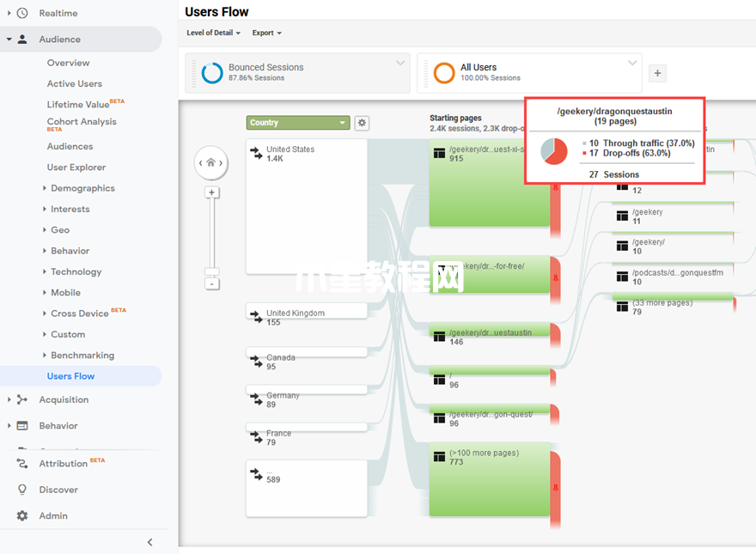Click the home icon in the flow navigator

210,162
